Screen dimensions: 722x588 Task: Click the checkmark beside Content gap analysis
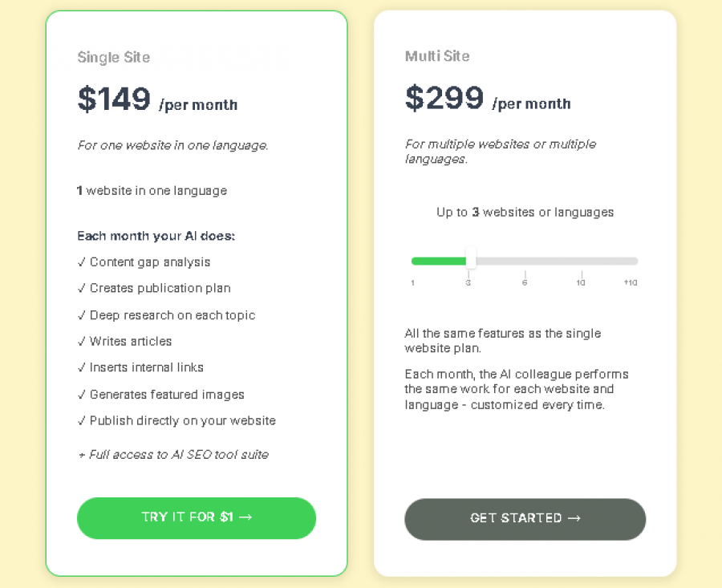[x=81, y=262]
